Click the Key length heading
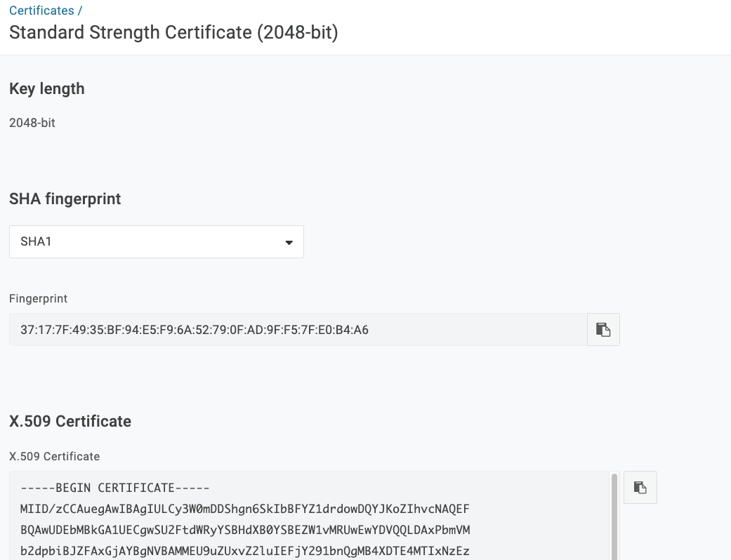Screen dimensions: 731x560 tap(46, 88)
